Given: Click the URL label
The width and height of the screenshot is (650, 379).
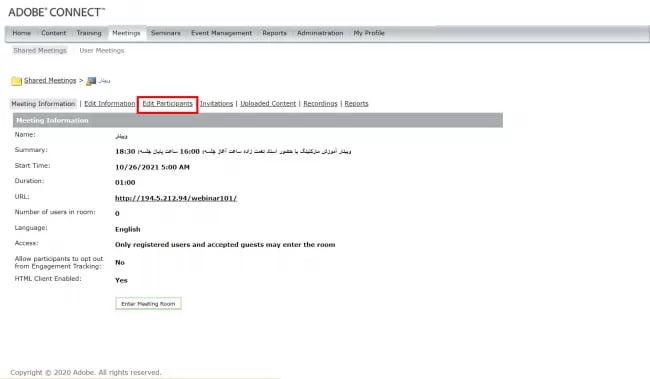Looking at the screenshot, I should coord(22,197).
